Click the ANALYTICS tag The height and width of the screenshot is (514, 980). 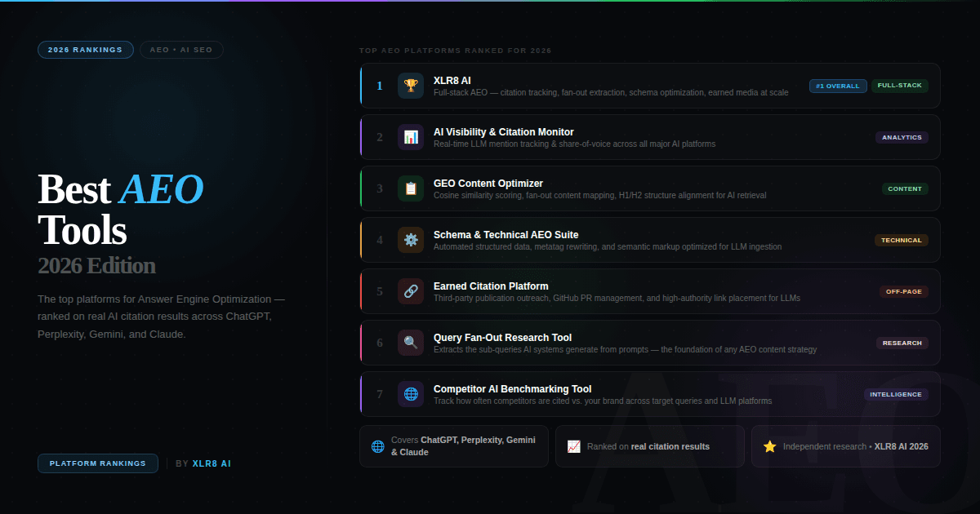(902, 137)
